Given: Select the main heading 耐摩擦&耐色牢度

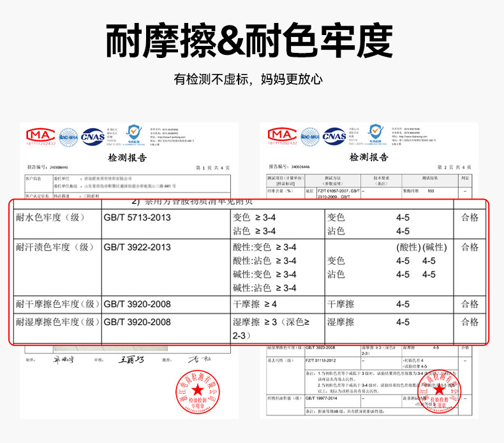Looking at the screenshot, I should click(249, 41).
